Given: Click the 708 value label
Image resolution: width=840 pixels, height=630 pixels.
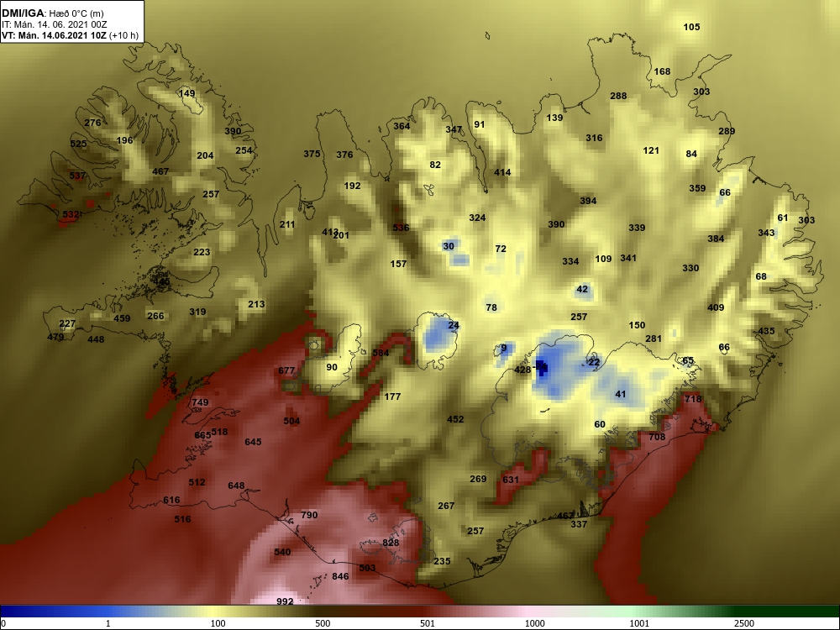Looking at the screenshot, I should point(657,437).
